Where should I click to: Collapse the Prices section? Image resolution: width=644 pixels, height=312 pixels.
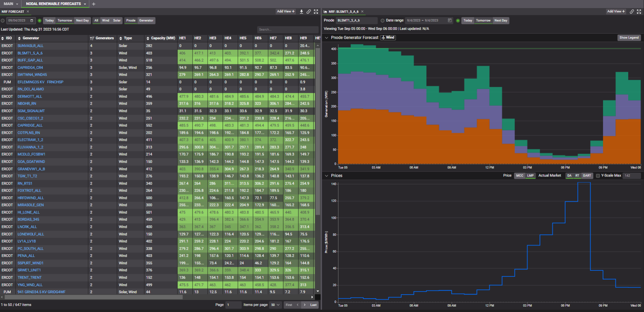326,176
